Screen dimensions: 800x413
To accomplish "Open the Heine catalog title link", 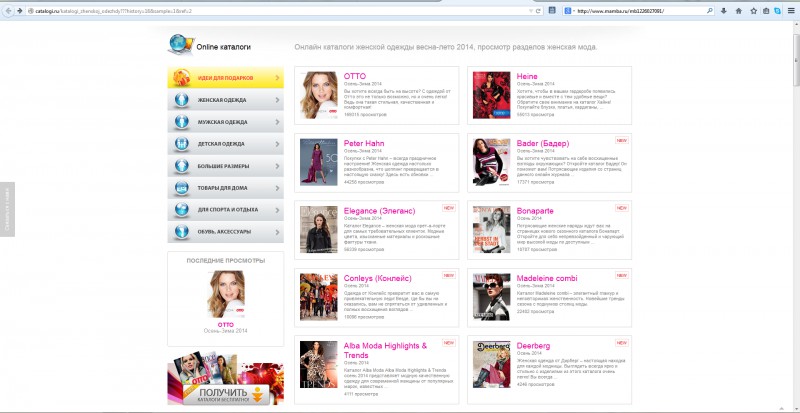I will click(x=527, y=76).
